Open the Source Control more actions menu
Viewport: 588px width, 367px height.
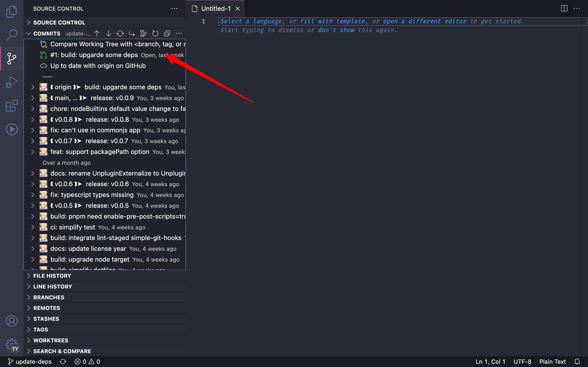(175, 9)
